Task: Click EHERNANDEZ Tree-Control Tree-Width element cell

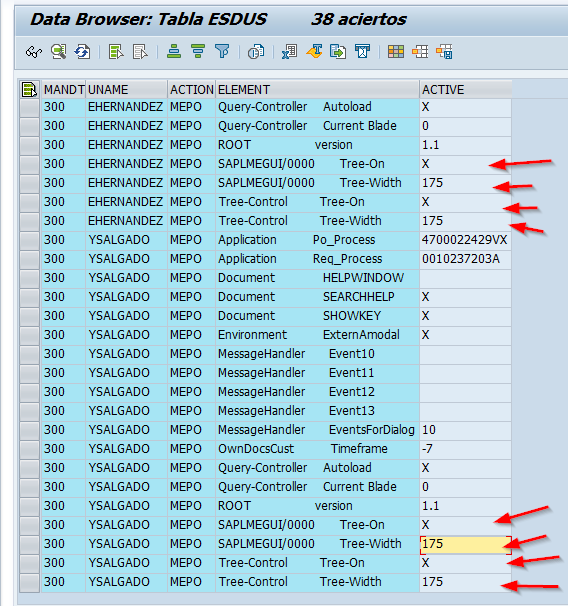Action: point(317,221)
